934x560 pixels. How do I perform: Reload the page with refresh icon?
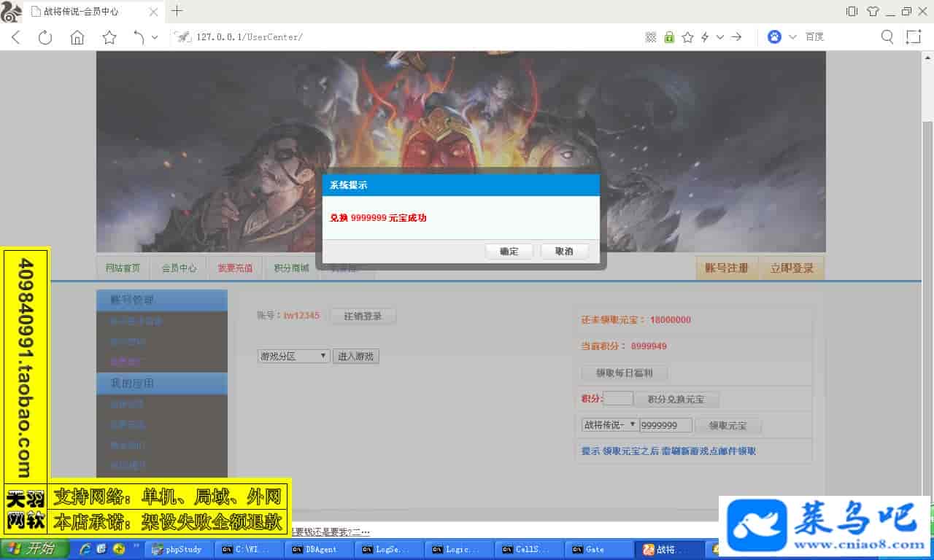pos(45,37)
